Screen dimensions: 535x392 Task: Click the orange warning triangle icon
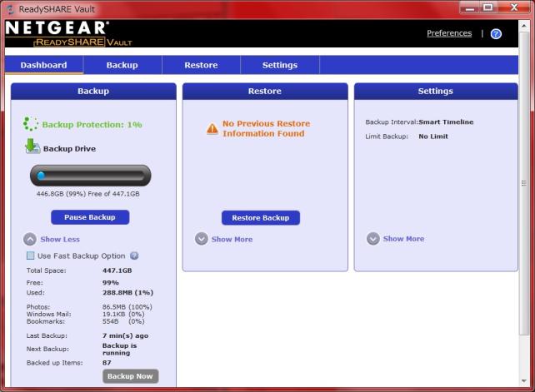212,129
